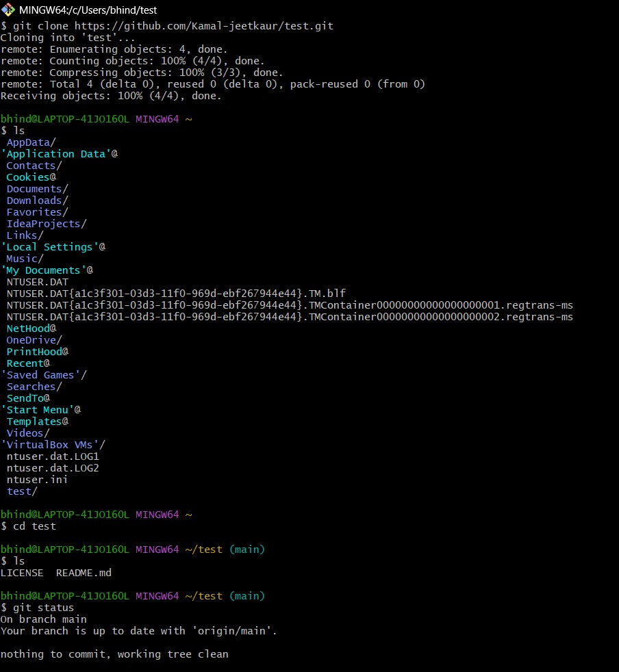Click the NTUSER.DAT file name

[38, 282]
